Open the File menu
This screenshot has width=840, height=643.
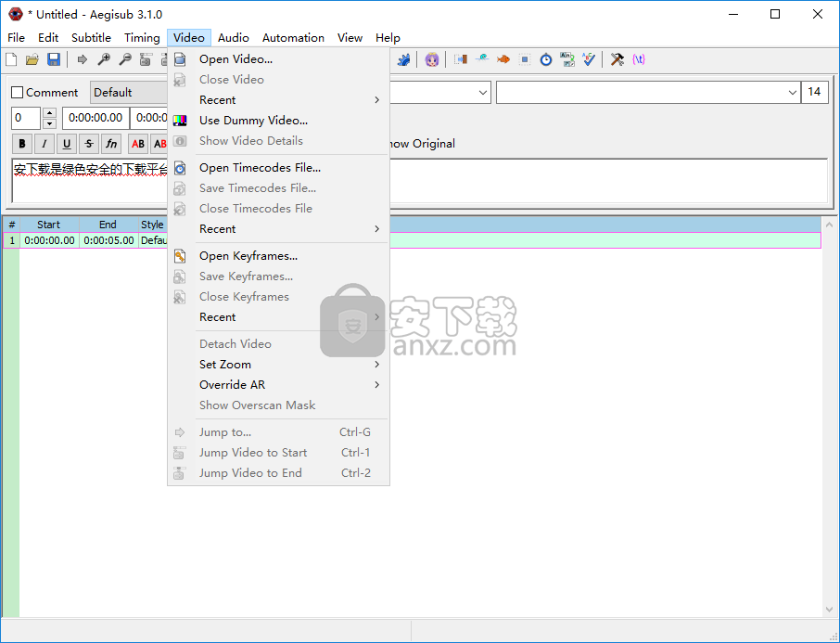[16, 38]
